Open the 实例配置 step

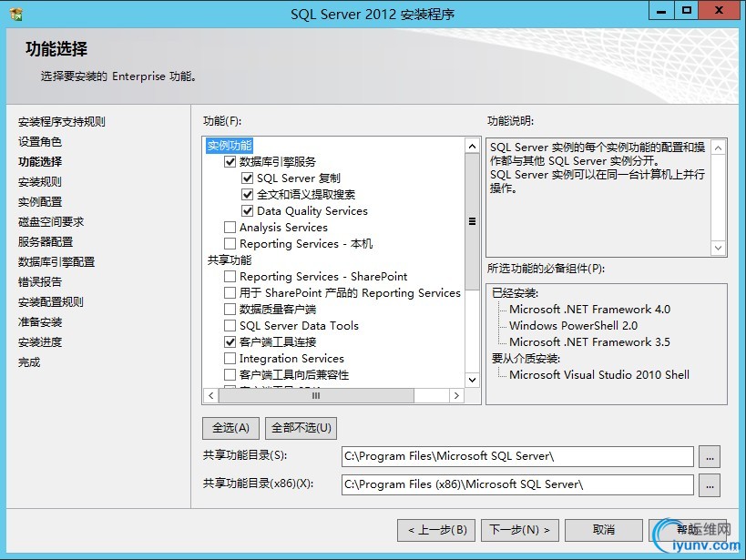point(40,202)
